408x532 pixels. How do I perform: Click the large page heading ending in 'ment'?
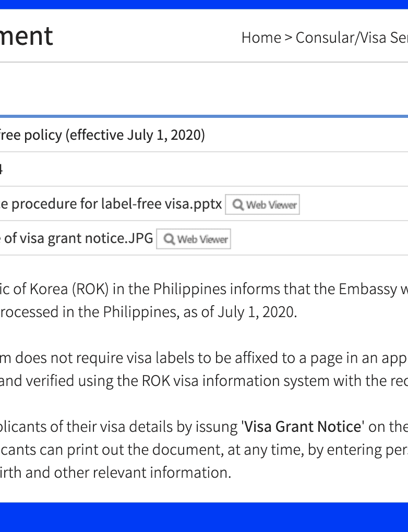(x=27, y=36)
